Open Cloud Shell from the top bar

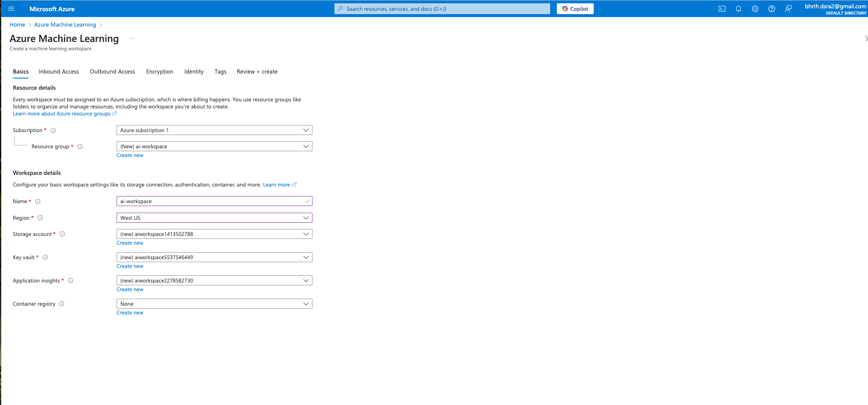[722, 9]
